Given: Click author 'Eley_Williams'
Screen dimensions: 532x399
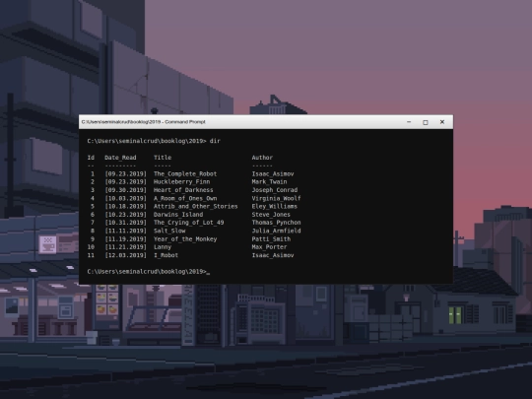Looking at the screenshot, I should 275,206.
